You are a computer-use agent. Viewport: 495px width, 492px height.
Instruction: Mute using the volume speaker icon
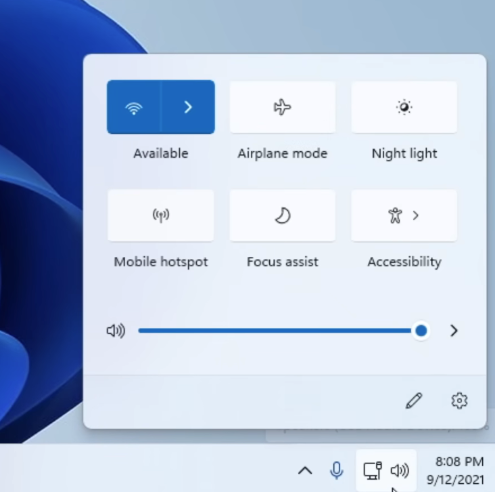[x=116, y=331]
